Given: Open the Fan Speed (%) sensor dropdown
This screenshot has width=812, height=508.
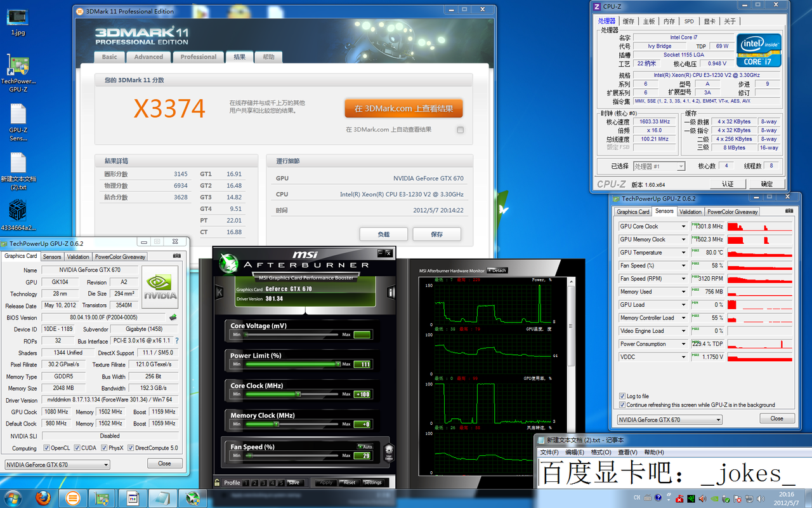Looking at the screenshot, I should tap(684, 265).
